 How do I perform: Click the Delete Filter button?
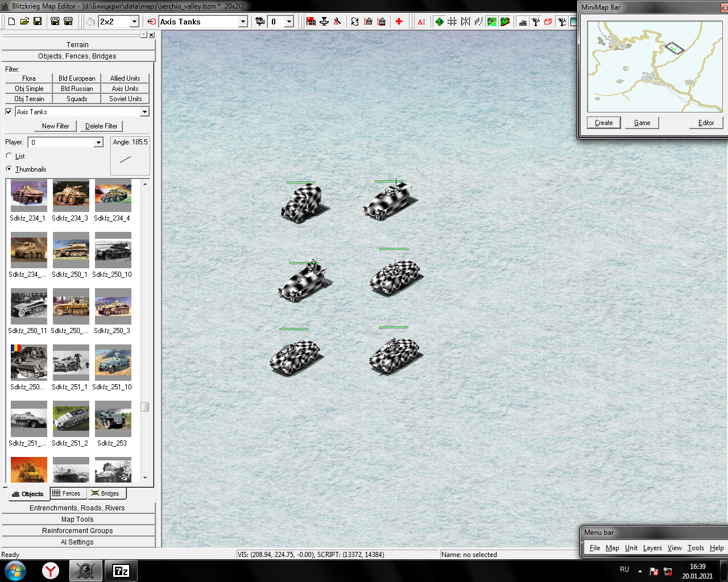click(x=101, y=126)
